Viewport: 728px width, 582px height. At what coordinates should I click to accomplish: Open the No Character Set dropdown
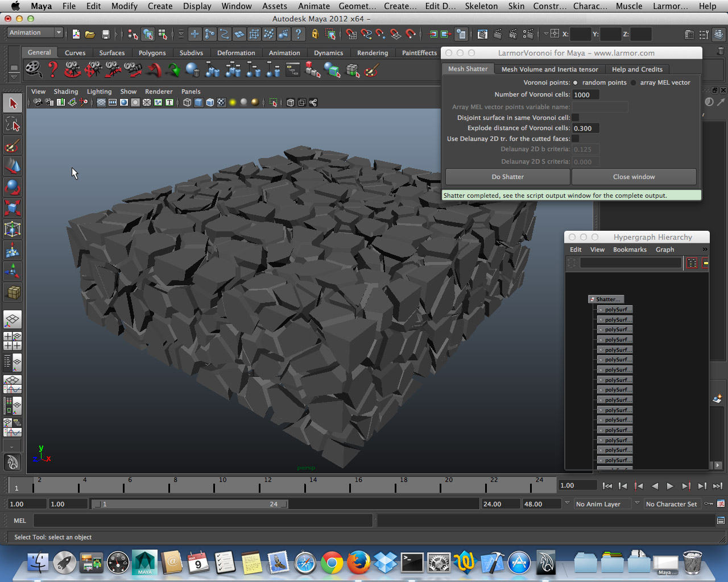pyautogui.click(x=672, y=504)
